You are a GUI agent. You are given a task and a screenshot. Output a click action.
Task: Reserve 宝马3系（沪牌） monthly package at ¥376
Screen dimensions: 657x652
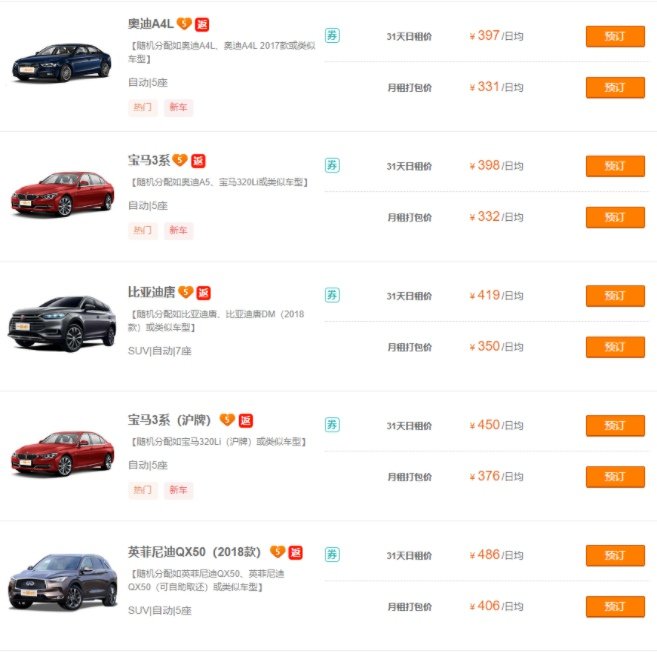tap(615, 477)
